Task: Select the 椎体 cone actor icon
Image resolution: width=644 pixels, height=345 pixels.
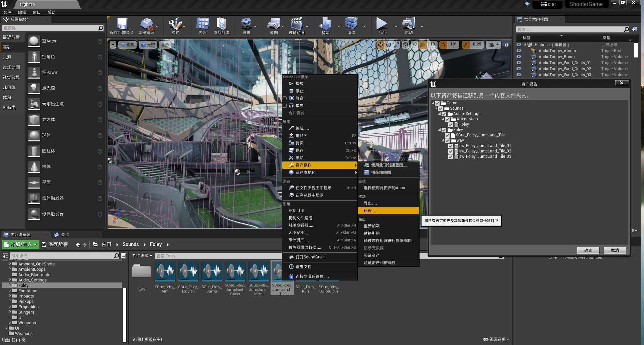Action: (34, 166)
